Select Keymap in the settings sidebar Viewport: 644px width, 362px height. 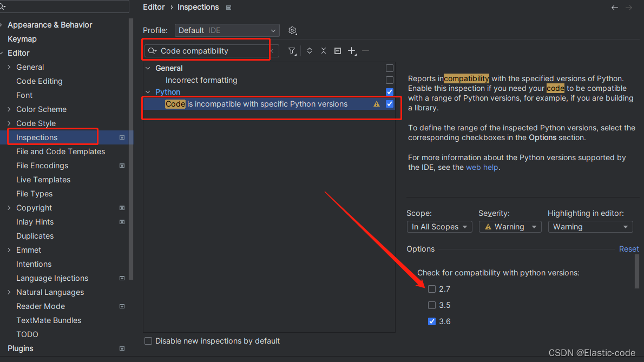pos(22,38)
